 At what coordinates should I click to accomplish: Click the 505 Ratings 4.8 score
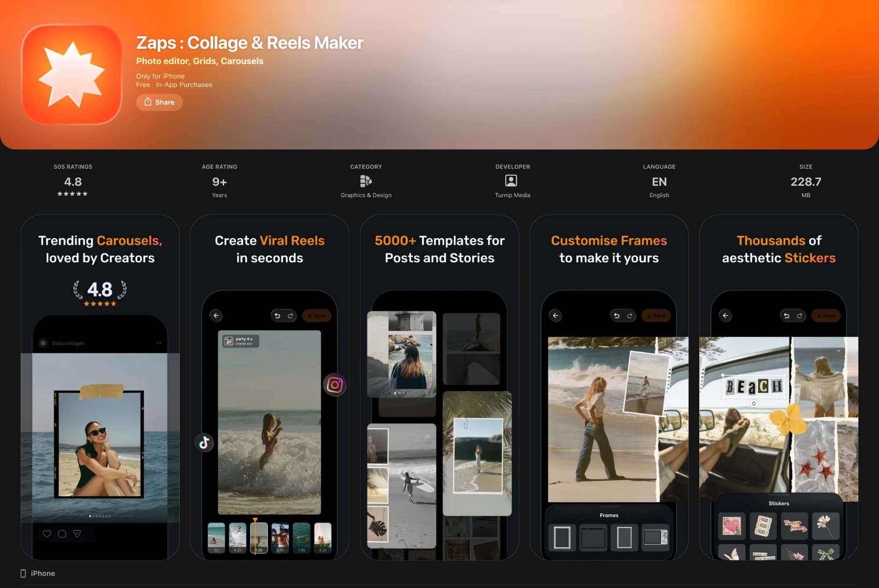[73, 182]
